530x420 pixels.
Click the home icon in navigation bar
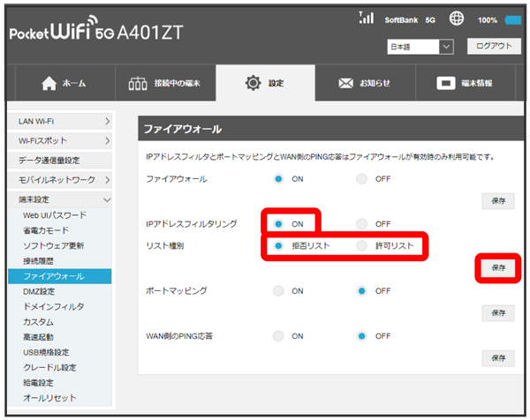(x=48, y=84)
